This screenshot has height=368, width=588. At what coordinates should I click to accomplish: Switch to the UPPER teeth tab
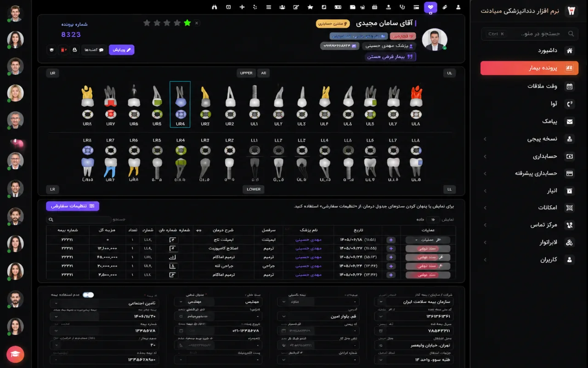pyautogui.click(x=246, y=73)
